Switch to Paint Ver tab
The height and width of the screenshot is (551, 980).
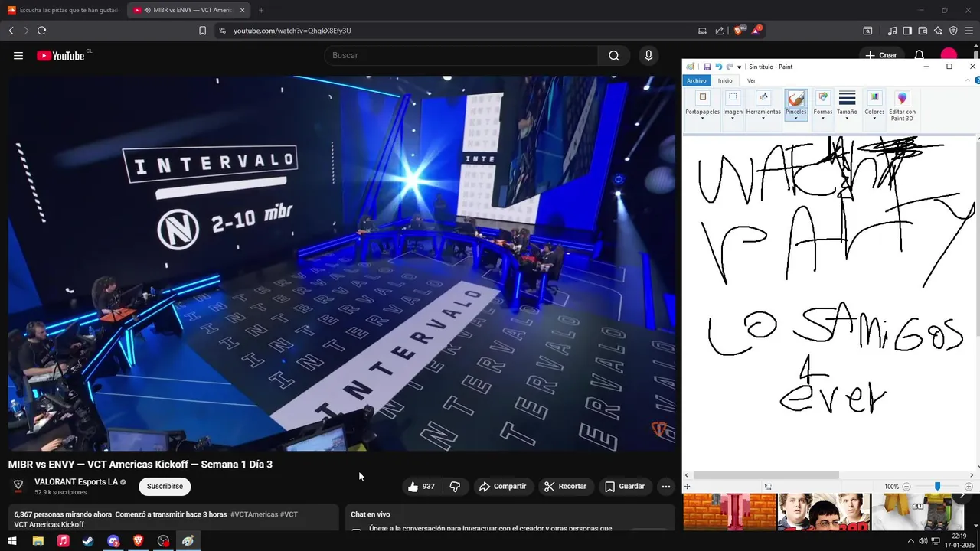[751, 80]
